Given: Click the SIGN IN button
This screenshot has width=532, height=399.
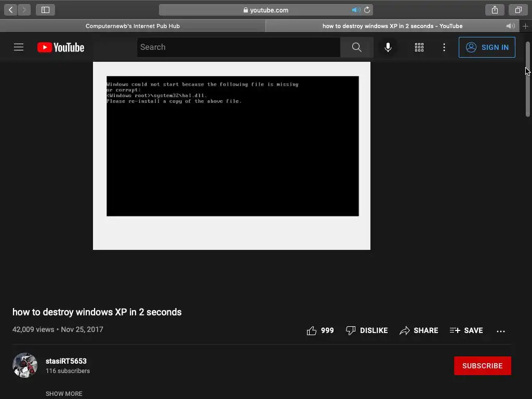Looking at the screenshot, I should pyautogui.click(x=487, y=47).
